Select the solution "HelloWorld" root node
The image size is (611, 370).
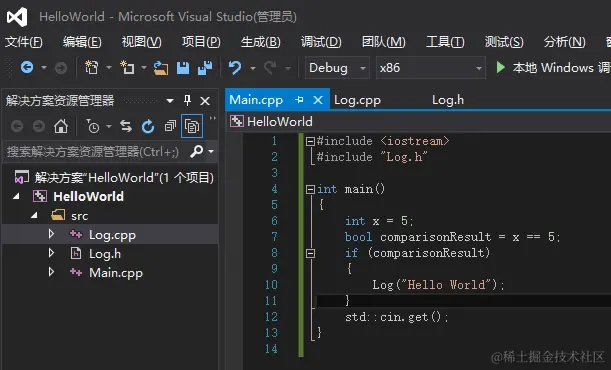pos(124,178)
